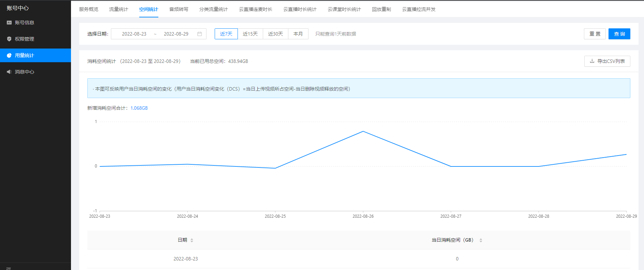The image size is (644, 270).
Task: Click the 权限管理 shield icon
Action: pyautogui.click(x=9, y=39)
